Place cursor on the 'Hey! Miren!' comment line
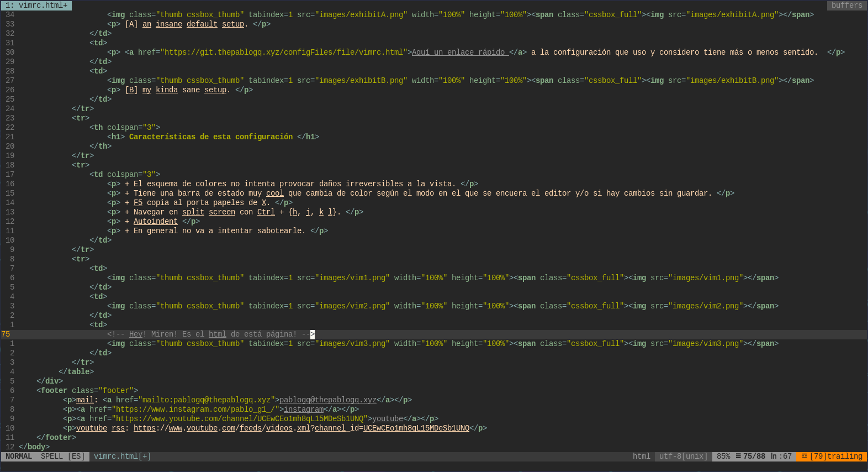The width and height of the screenshot is (868, 472). click(210, 334)
